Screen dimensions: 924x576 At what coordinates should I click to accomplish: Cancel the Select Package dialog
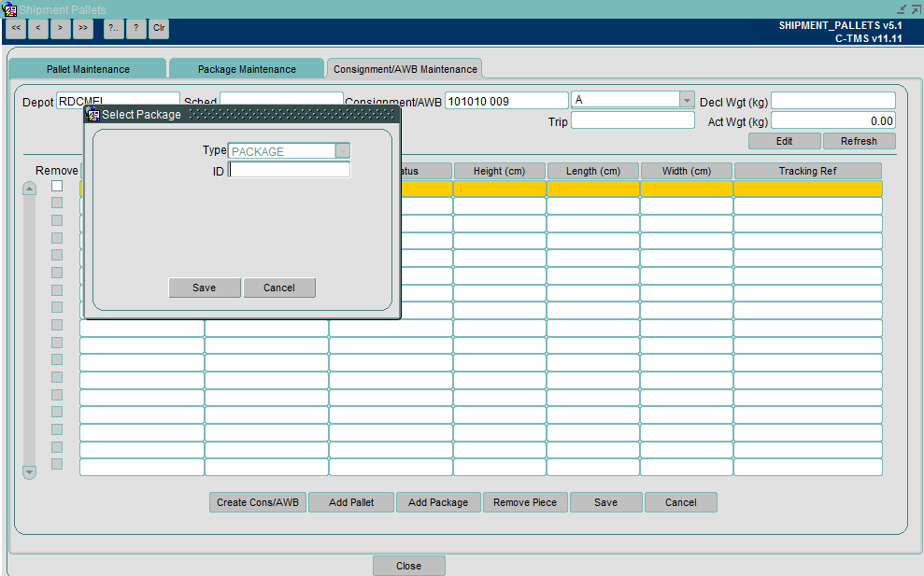coord(279,288)
